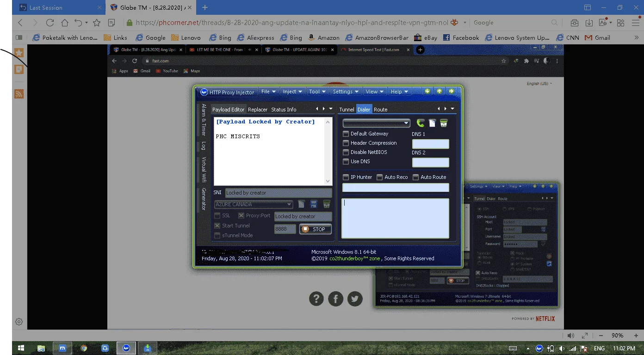The image size is (644, 355).
Task: Check the Use DNS option
Action: point(346,161)
